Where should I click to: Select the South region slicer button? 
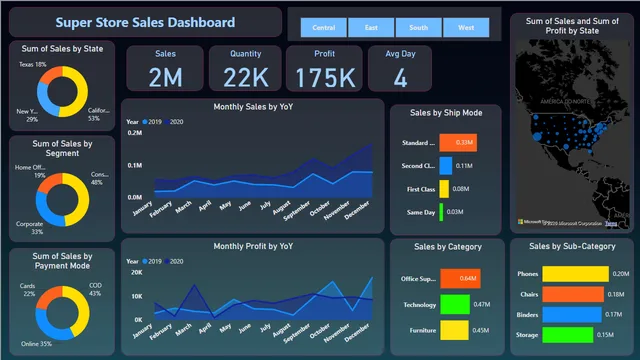tap(418, 27)
